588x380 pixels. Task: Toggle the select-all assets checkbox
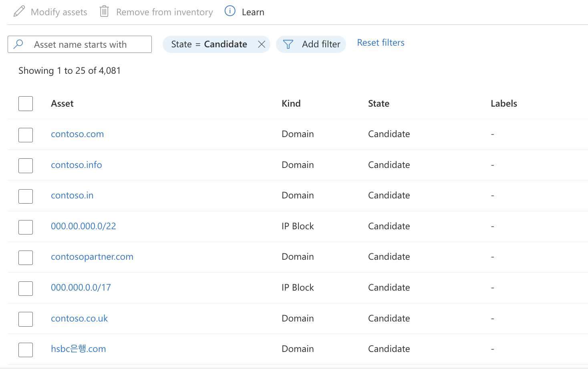pos(26,104)
